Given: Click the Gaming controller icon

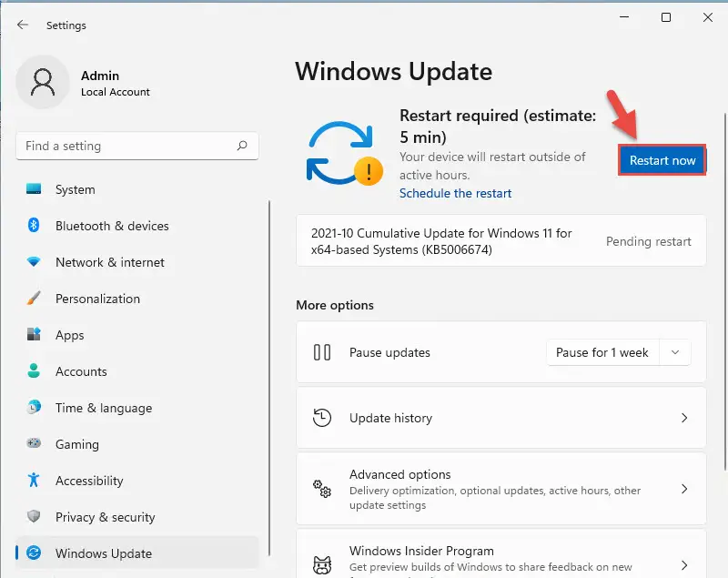Looking at the screenshot, I should [35, 444].
